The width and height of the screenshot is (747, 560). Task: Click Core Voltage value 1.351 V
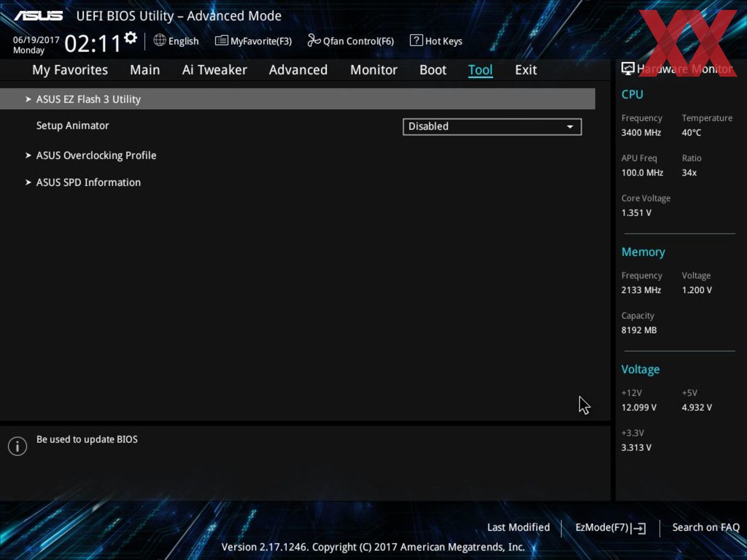tap(636, 213)
